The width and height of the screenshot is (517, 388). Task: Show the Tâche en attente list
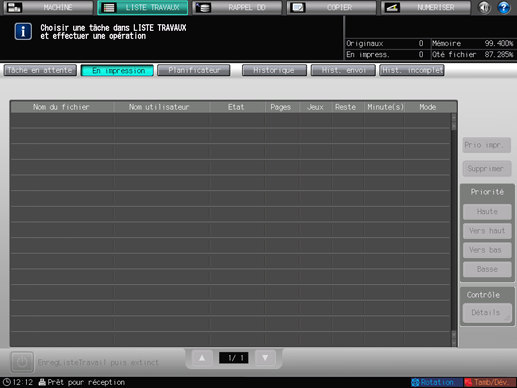point(40,70)
